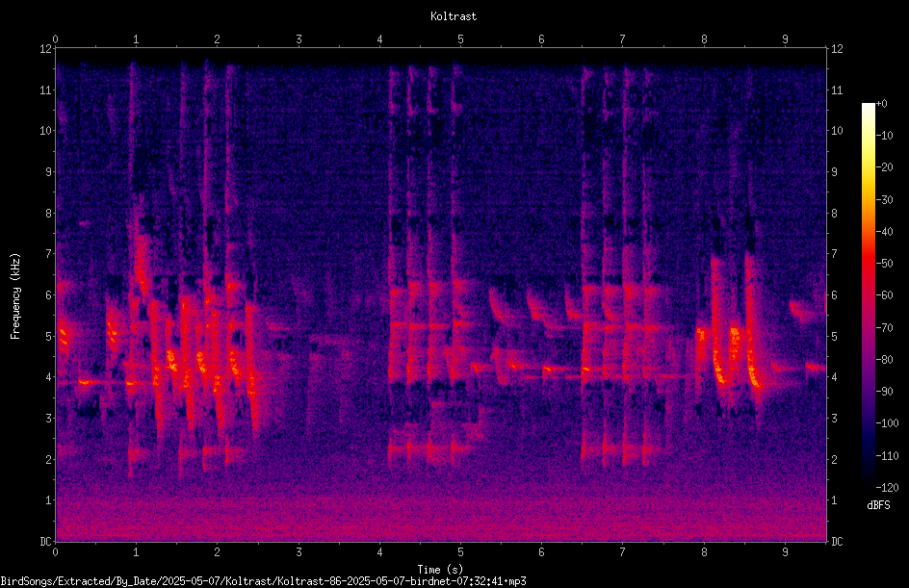Click the 2 kHz label on right axis
The width and height of the screenshot is (909, 588).
tap(834, 459)
